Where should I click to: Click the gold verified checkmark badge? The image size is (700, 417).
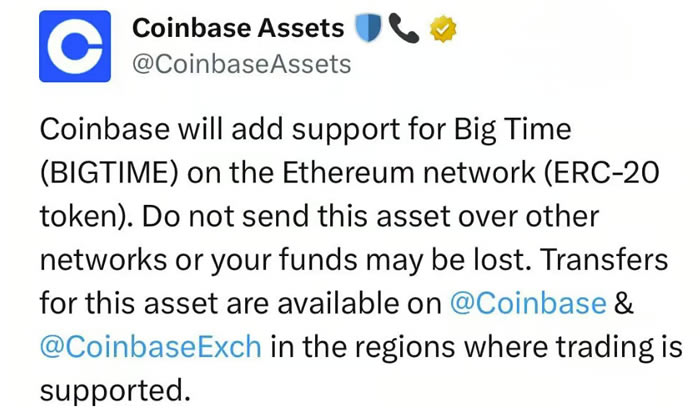click(443, 29)
